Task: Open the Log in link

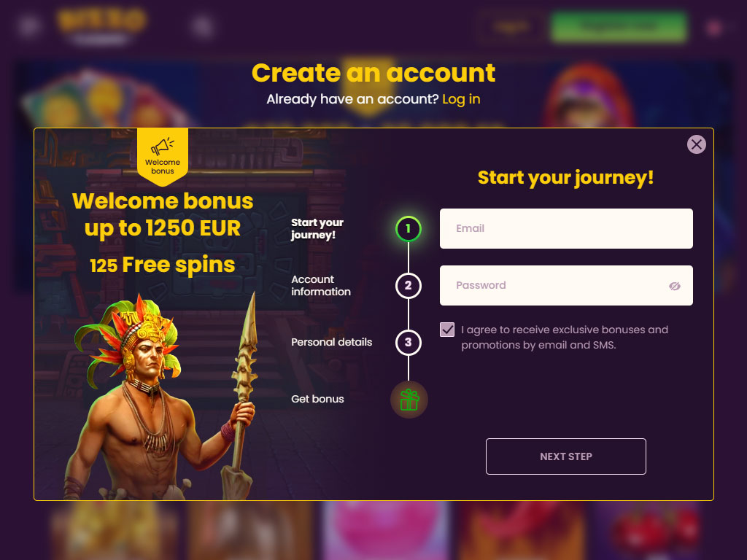Action: [461, 99]
